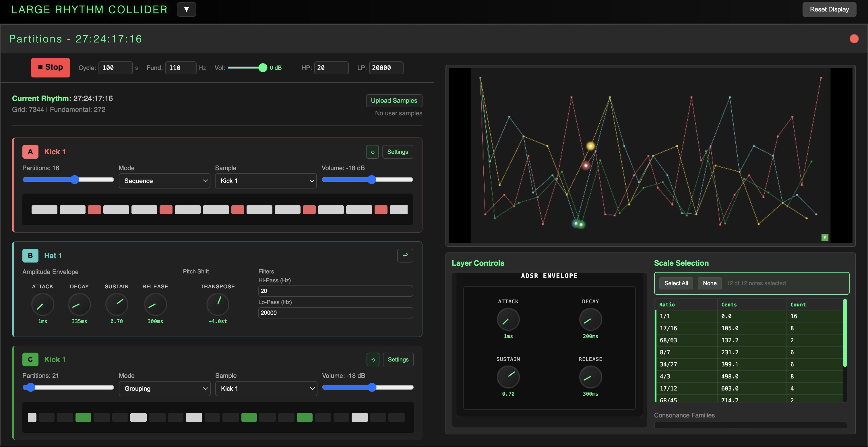Click the Release knob under Layer Controls
Viewport: 868px width, 447px height.
pos(590,377)
